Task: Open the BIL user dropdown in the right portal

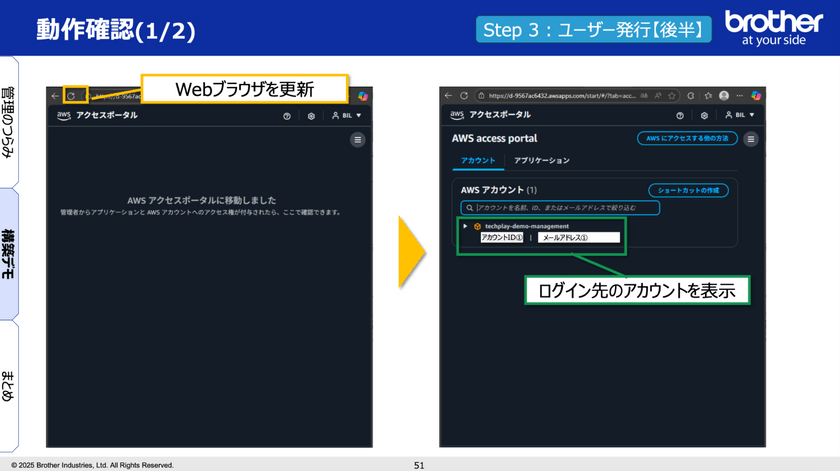Action: pos(738,116)
